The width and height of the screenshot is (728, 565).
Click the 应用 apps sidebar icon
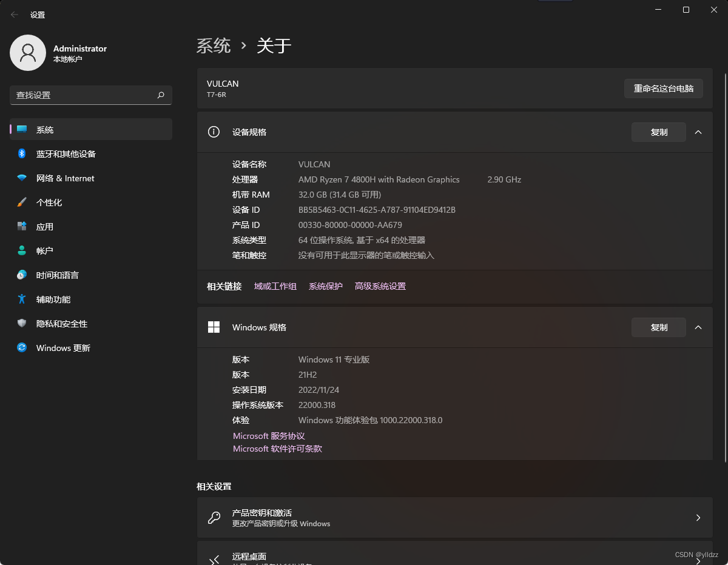tap(22, 227)
